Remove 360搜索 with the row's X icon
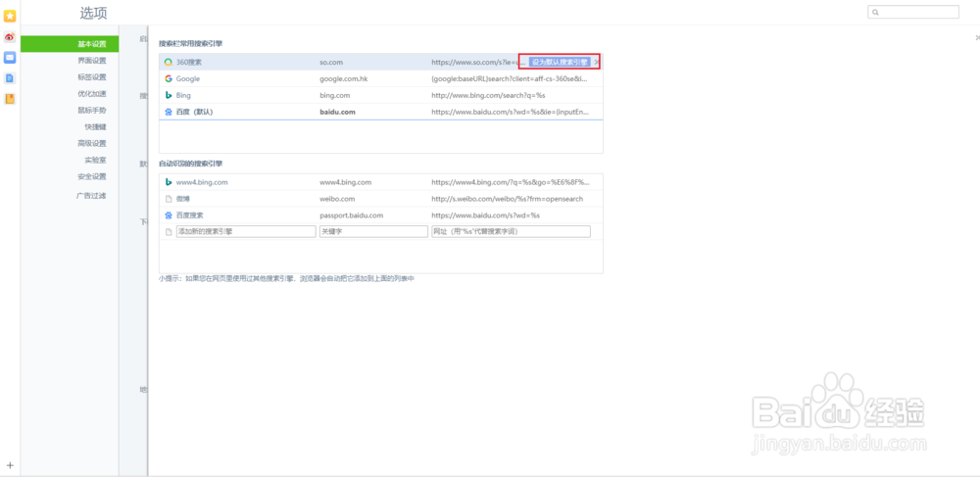This screenshot has width=980, height=477. point(596,63)
